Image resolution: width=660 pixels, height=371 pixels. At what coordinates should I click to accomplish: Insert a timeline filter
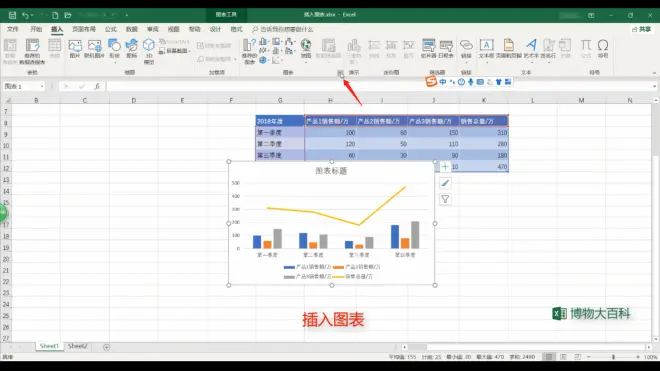click(x=446, y=49)
